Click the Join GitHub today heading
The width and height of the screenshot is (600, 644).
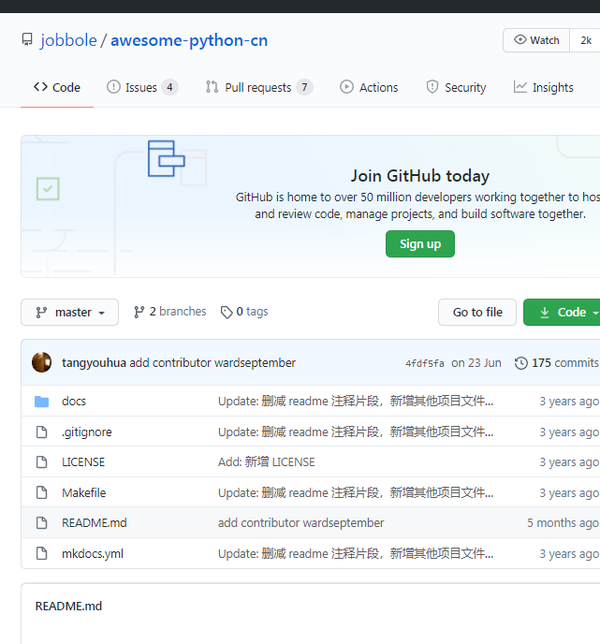(420, 176)
